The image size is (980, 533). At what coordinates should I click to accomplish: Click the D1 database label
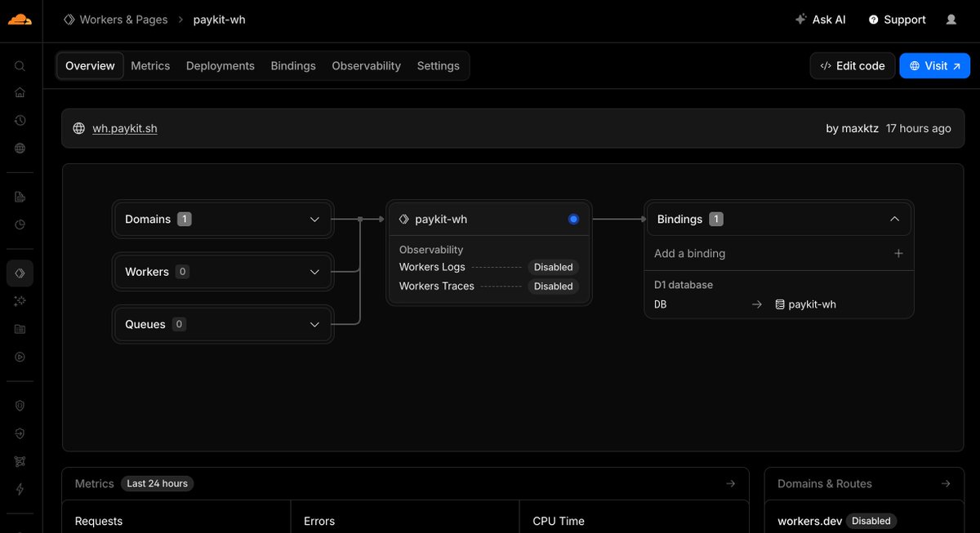[x=684, y=285]
